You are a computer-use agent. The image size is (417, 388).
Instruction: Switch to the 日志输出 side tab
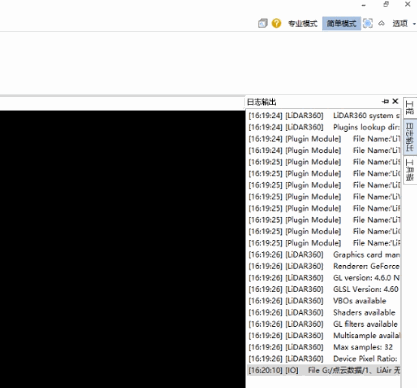point(410,137)
